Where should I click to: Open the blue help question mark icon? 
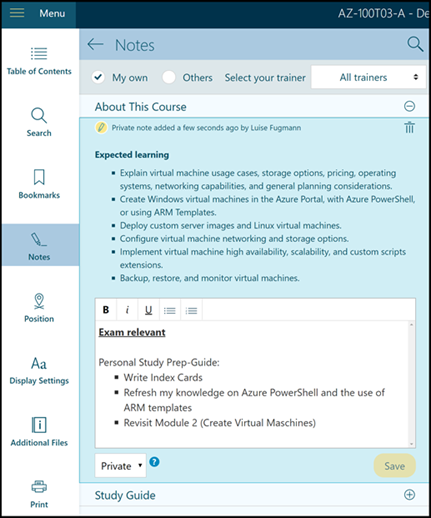point(154,462)
